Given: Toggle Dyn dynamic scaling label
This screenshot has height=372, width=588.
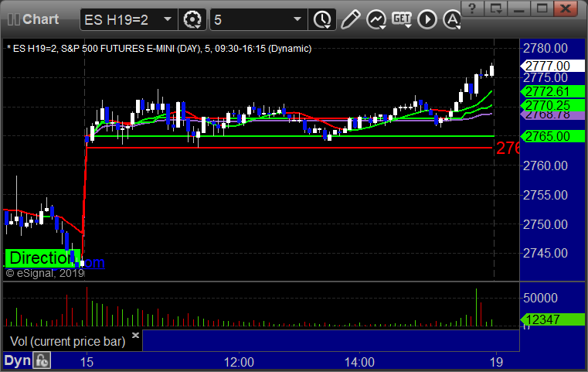Looking at the screenshot, I should [x=18, y=361].
